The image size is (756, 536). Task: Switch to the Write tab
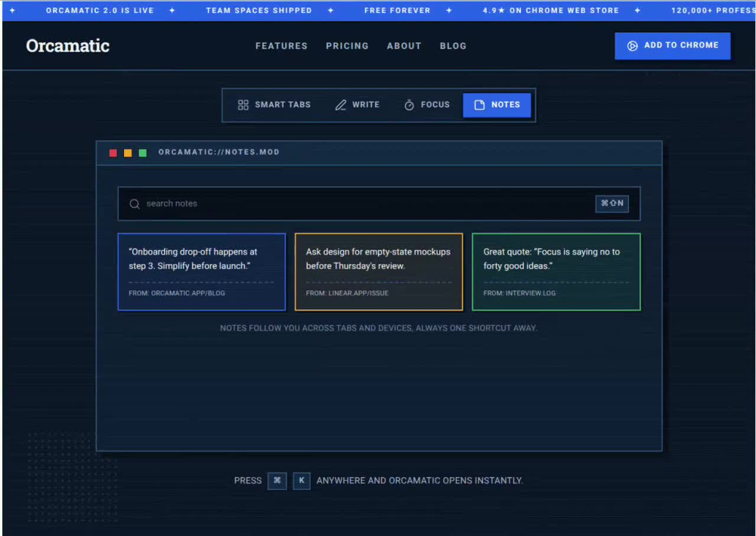point(358,104)
